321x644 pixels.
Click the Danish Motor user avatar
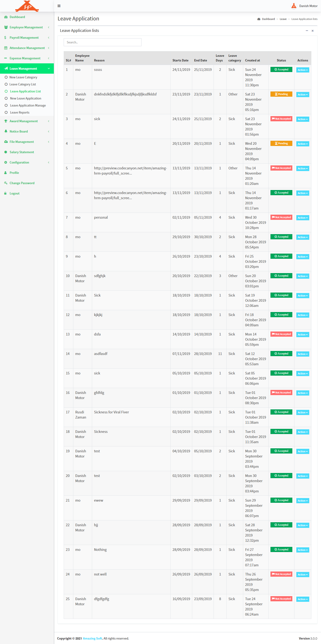tap(294, 6)
